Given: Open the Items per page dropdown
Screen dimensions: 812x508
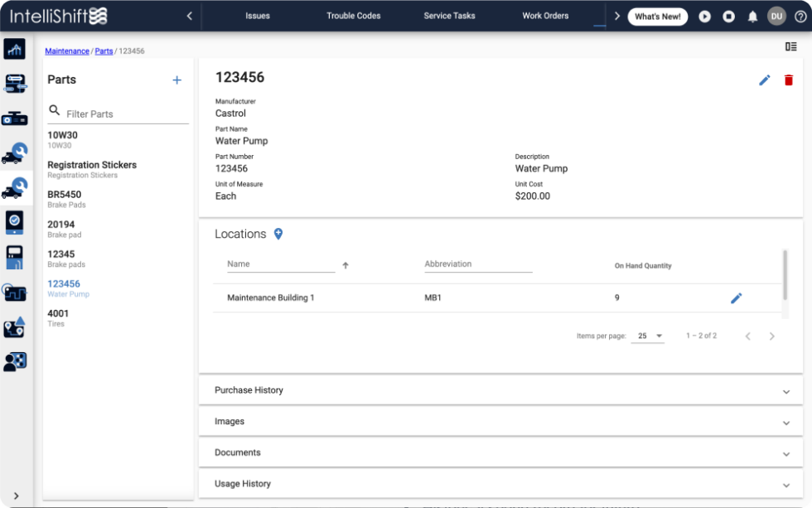Looking at the screenshot, I should 648,336.
